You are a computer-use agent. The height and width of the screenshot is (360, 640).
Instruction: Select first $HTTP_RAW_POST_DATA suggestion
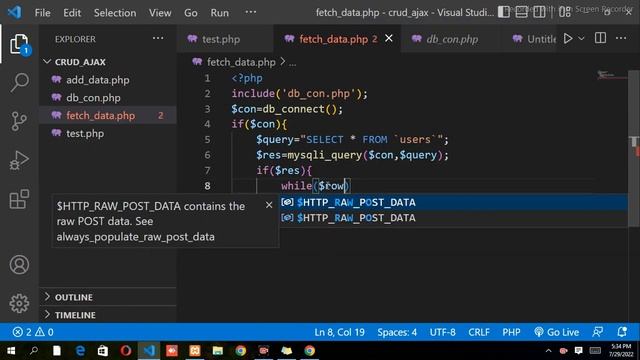tap(453, 202)
